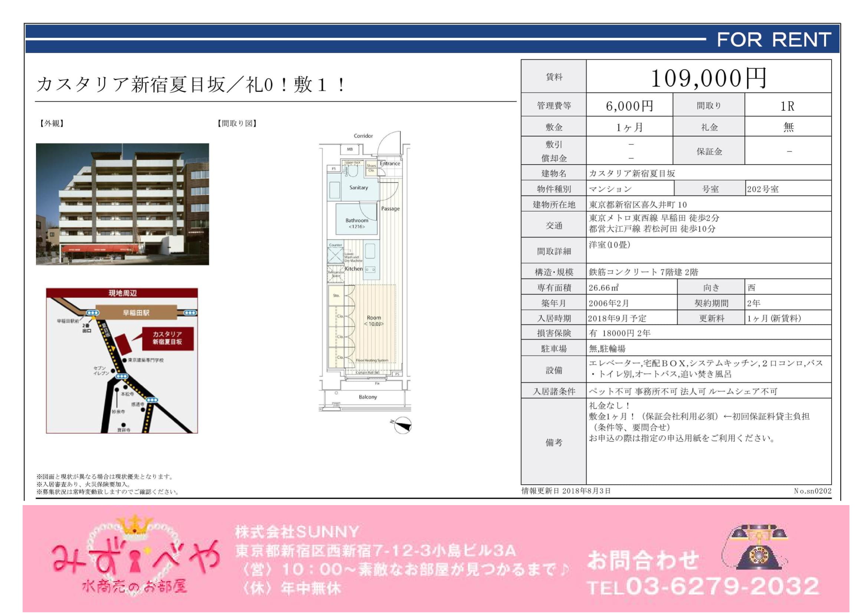Click the insurance value 有 18000円 2年

(620, 333)
